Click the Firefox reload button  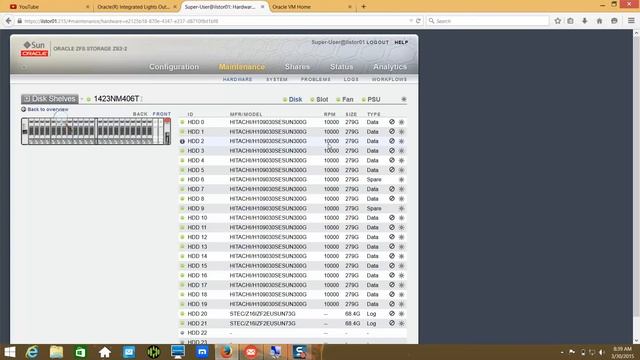tap(418, 21)
